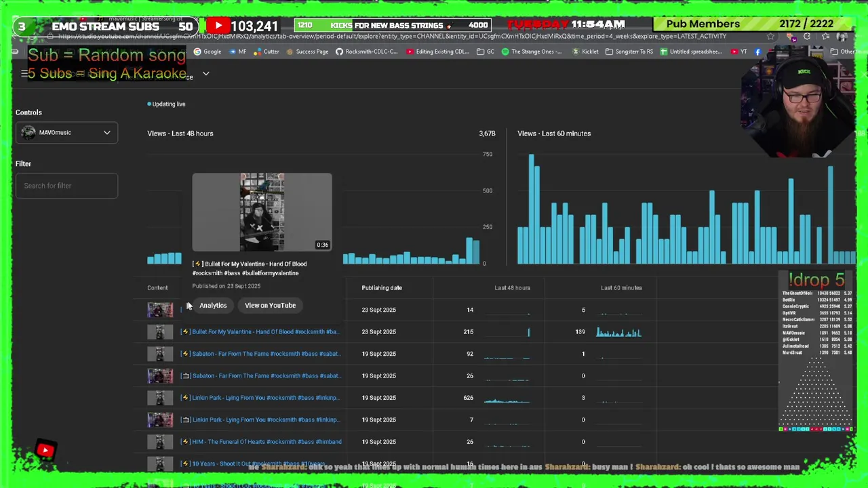
Task: Open the Editing Existing CDL YouTube bookmark
Action: click(x=438, y=52)
